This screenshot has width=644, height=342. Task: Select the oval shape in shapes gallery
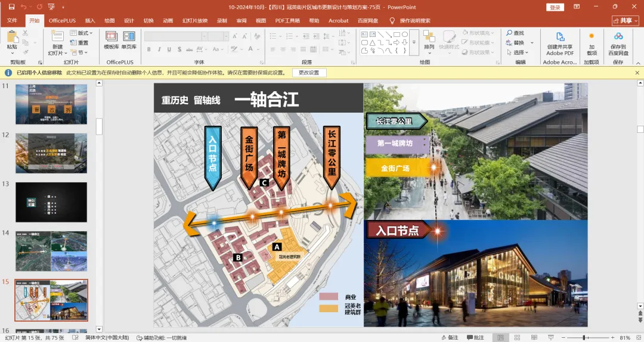tap(404, 35)
